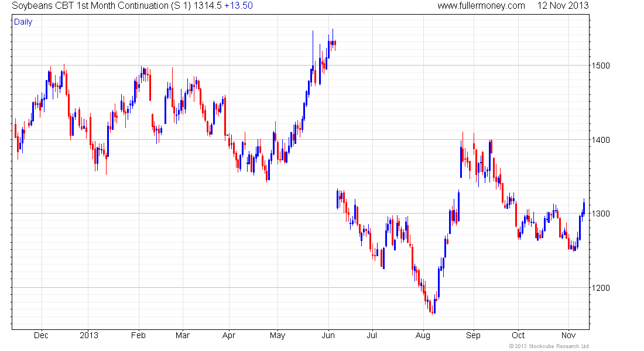The height and width of the screenshot is (351, 644).
Task: Click the Feb label on time axis
Action: click(138, 335)
